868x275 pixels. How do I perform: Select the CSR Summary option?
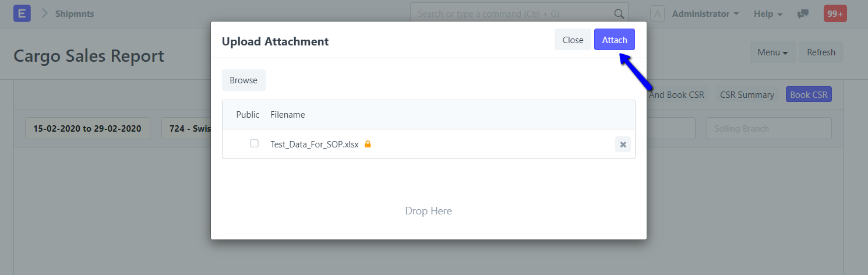coord(747,94)
